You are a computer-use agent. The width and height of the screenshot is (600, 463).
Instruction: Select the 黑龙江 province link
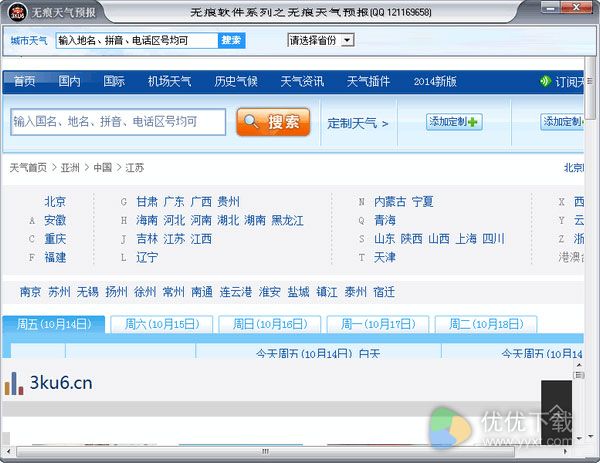pos(287,220)
